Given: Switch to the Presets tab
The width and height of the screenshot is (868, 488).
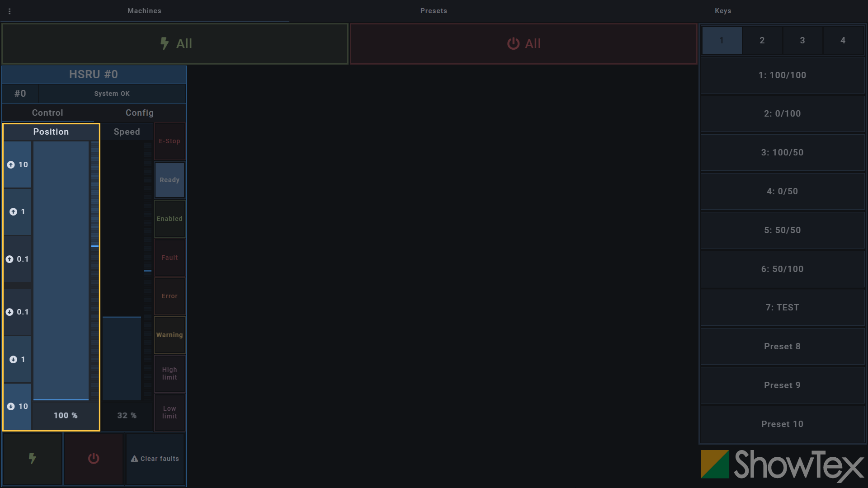Looking at the screenshot, I should (x=434, y=11).
